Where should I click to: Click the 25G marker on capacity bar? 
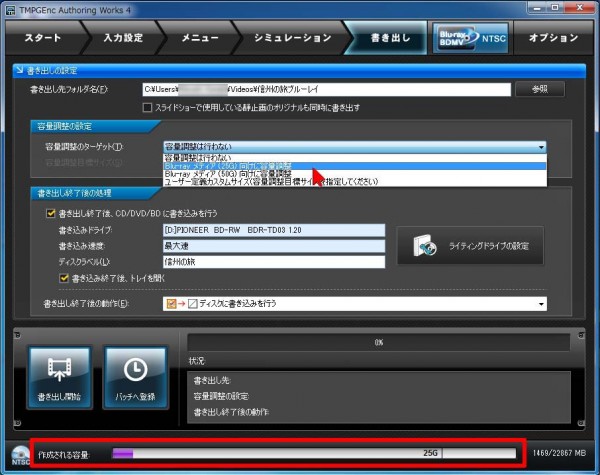tap(430, 453)
